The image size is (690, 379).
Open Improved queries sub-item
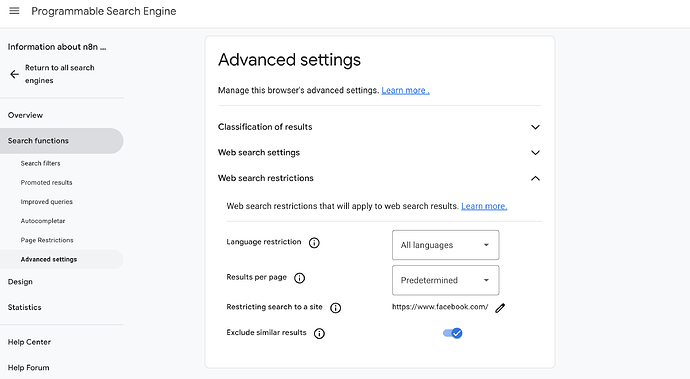tap(47, 202)
